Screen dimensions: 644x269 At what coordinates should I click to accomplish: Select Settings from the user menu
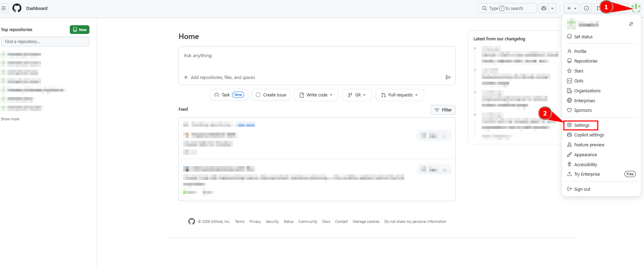(x=581, y=125)
